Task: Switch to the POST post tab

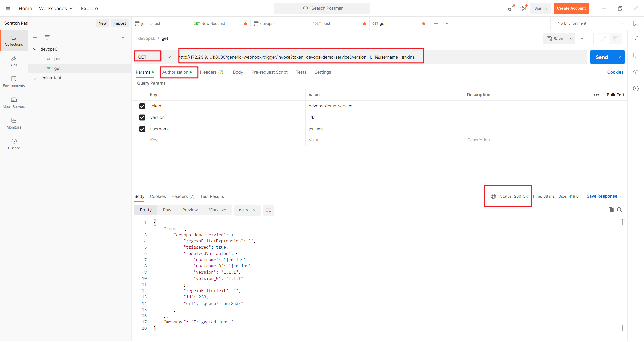Action: (339, 24)
